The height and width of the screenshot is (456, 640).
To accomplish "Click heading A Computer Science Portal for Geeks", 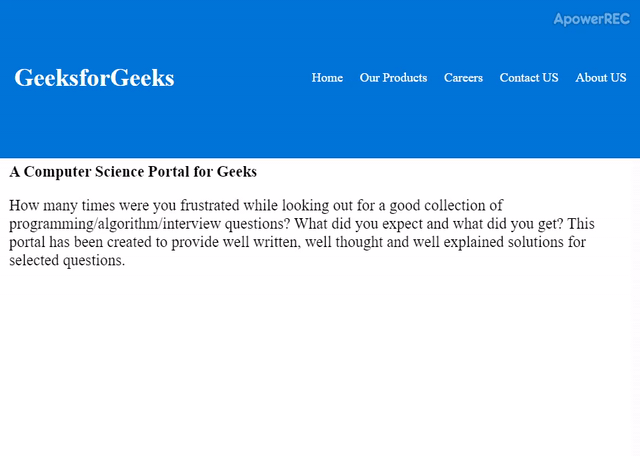I will (133, 172).
